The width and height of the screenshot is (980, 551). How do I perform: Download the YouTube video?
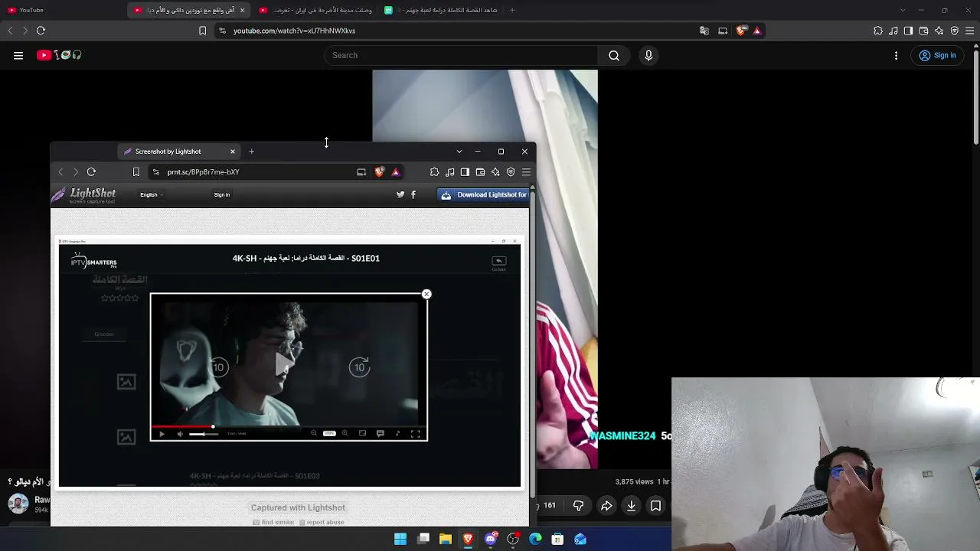[x=631, y=506]
